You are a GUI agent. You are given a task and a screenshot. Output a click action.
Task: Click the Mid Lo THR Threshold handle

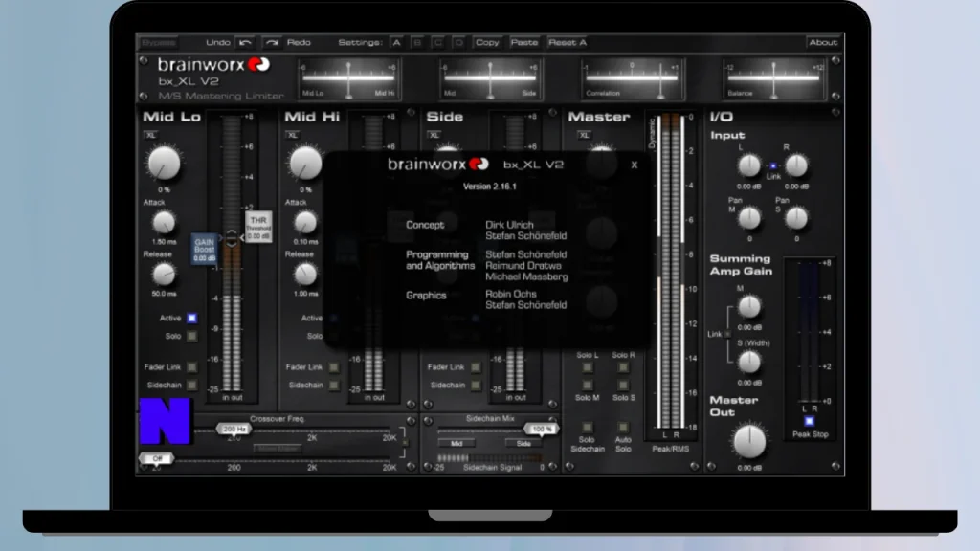258,228
